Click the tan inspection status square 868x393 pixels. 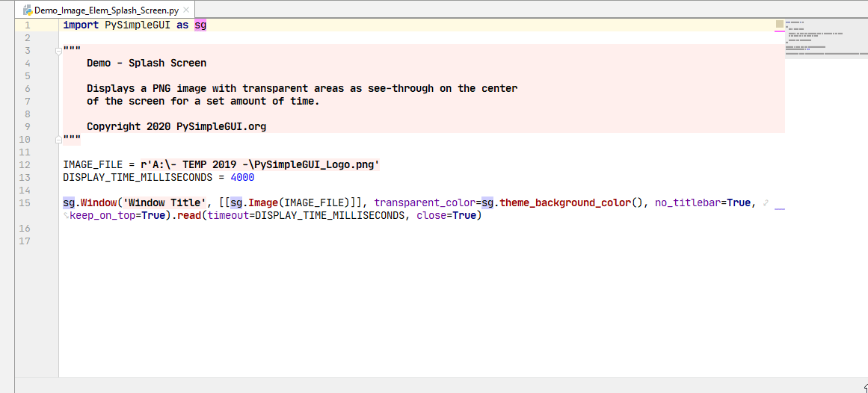[780, 24]
